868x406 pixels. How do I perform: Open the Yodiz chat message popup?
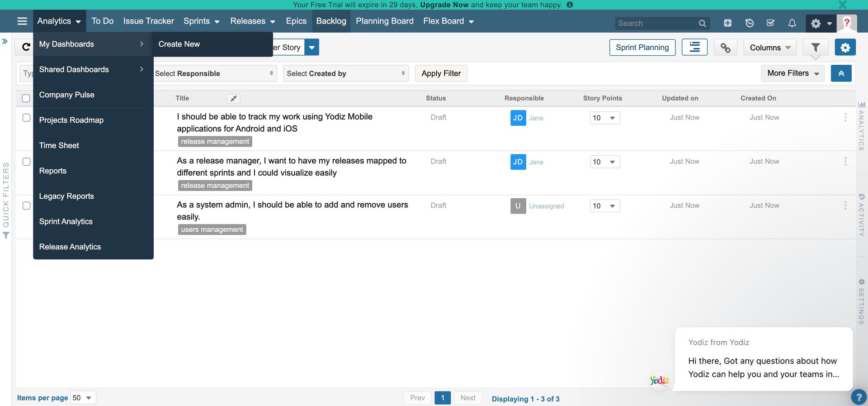tap(764, 358)
